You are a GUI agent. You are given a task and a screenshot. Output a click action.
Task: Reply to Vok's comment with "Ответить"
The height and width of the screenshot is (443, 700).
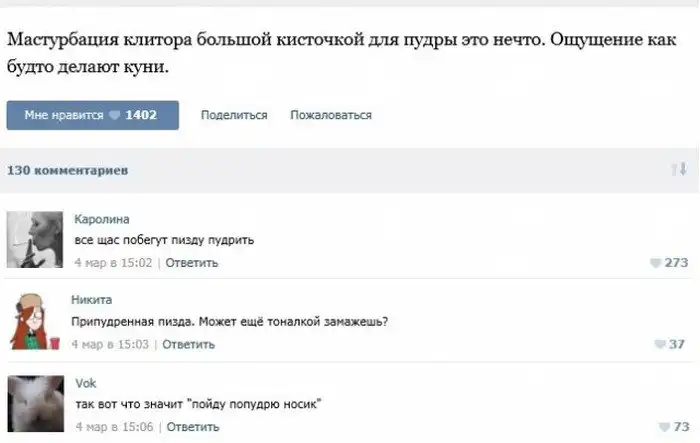pos(192,427)
